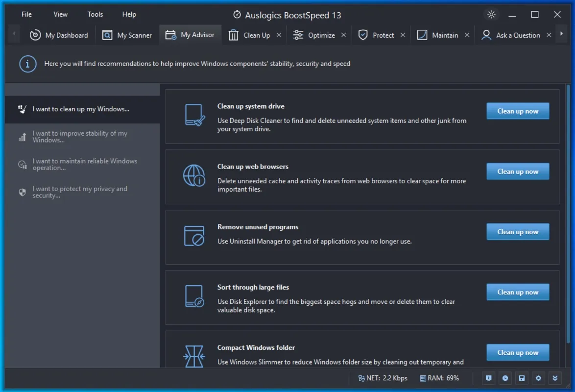Click the NET speed indicator in status bar
Viewport: 575px width, 392px height.
click(383, 378)
